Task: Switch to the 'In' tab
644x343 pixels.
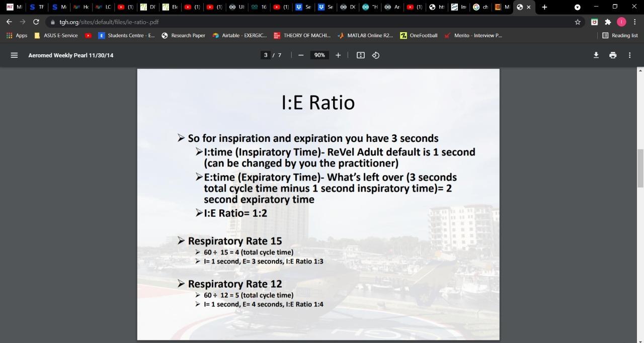Action: (458, 7)
